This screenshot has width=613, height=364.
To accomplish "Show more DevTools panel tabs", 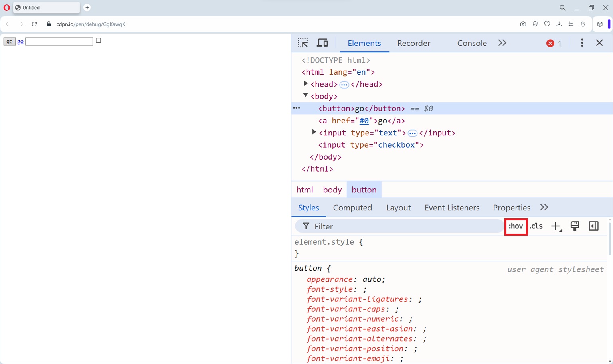I will [x=502, y=43].
